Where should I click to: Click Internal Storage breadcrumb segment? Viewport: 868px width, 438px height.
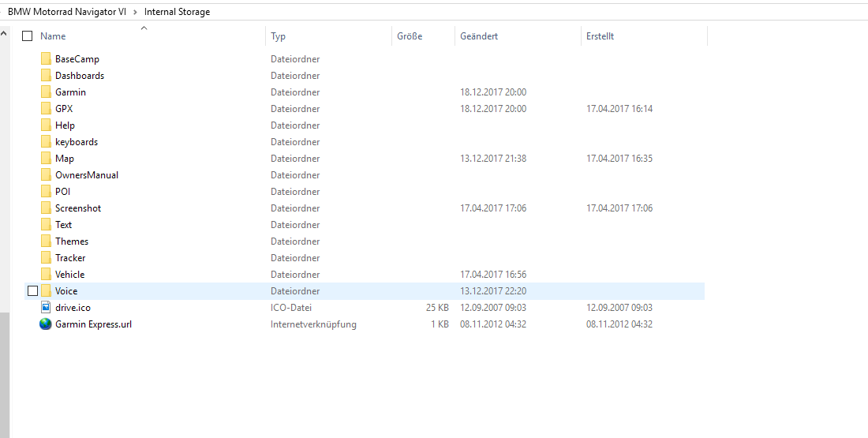(177, 12)
